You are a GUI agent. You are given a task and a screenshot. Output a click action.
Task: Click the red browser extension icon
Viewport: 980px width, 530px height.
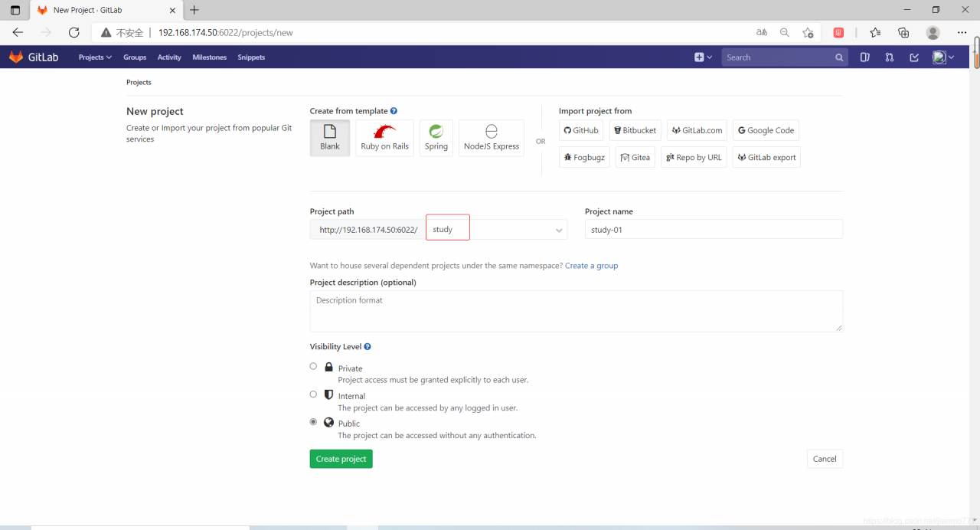(x=838, y=32)
